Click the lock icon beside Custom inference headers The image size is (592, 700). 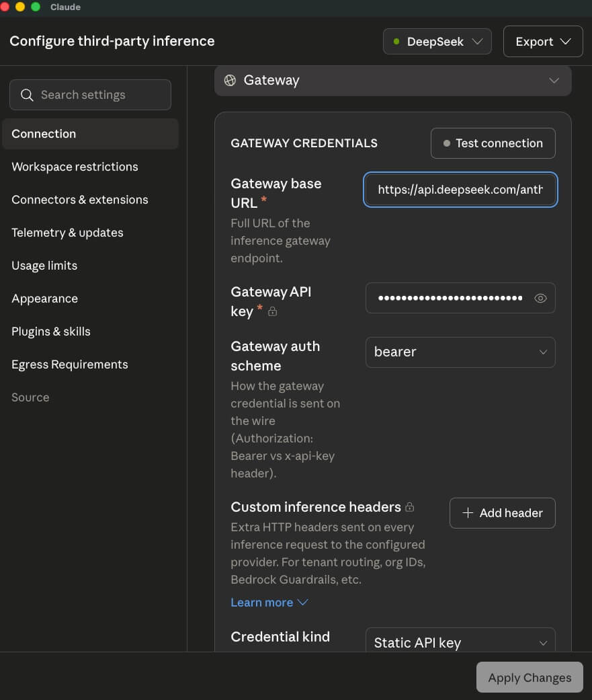coord(409,507)
